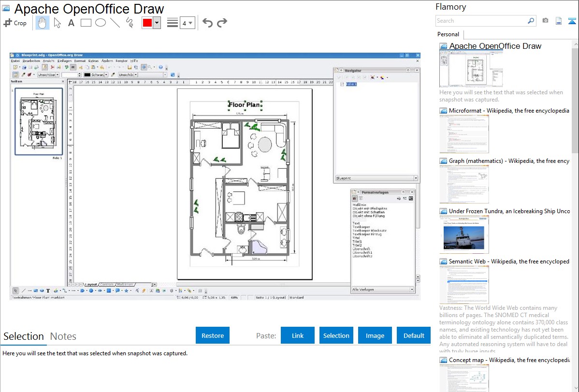Select the ellipse shape tool
Image resolution: width=579 pixels, height=392 pixels.
[x=101, y=23]
